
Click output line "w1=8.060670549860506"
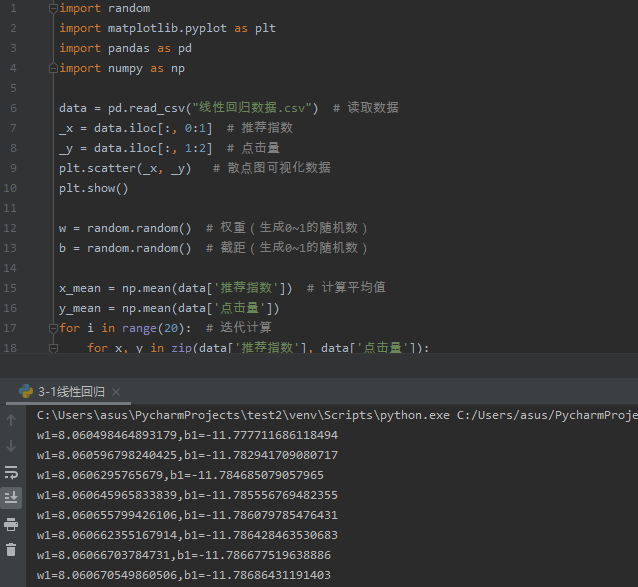[x=184, y=575]
